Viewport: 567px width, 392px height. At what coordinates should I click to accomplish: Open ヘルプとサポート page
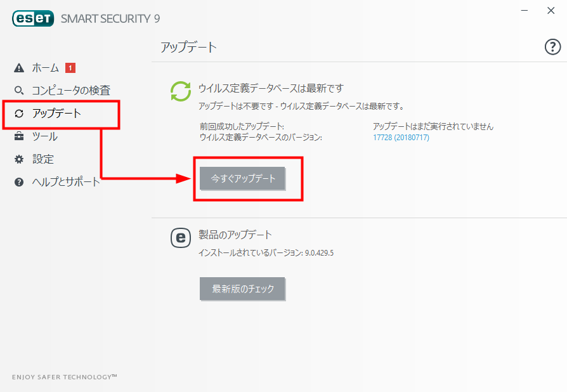pos(66,182)
